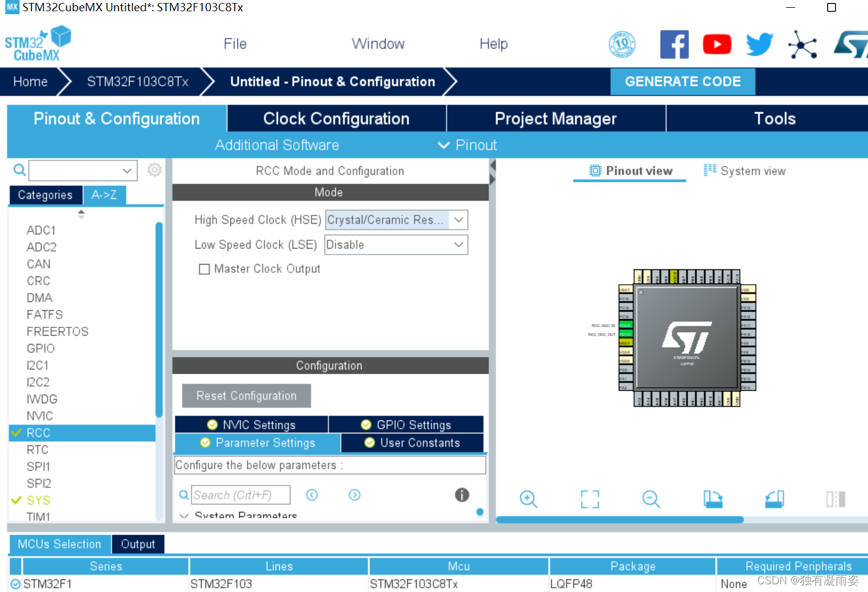Open the categories settings gear
Viewport: 868px width, 592px height.
click(x=155, y=170)
